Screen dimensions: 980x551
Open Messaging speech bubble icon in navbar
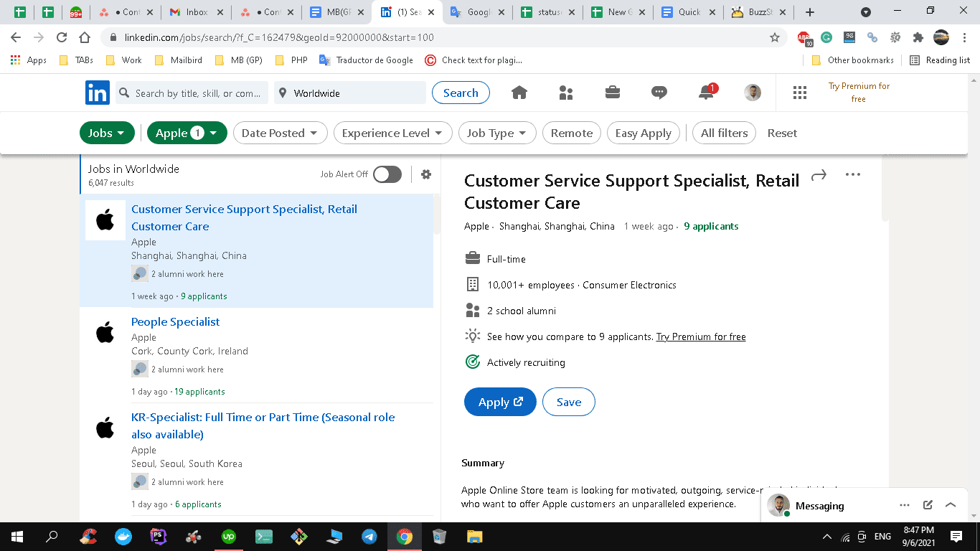[x=659, y=93]
